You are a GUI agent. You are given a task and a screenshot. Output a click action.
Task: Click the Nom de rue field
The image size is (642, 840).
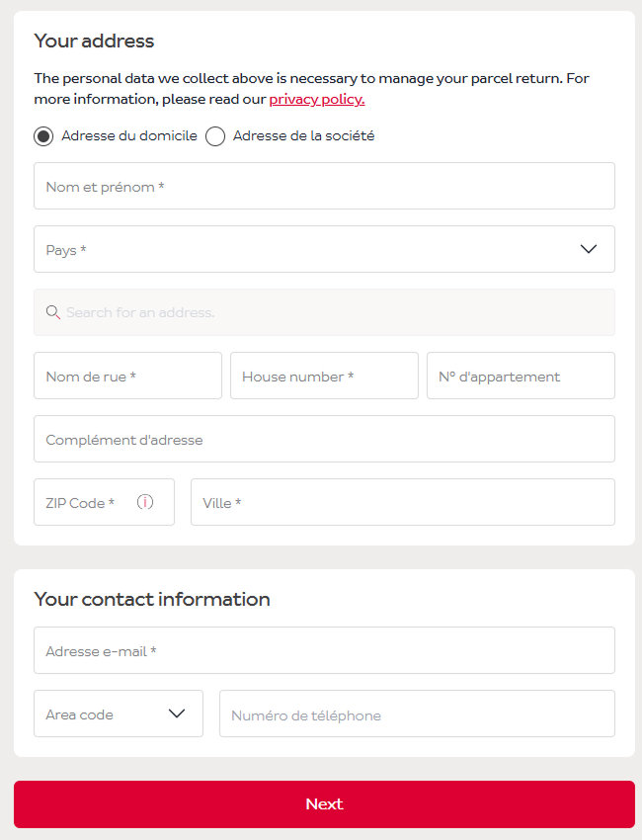[127, 376]
